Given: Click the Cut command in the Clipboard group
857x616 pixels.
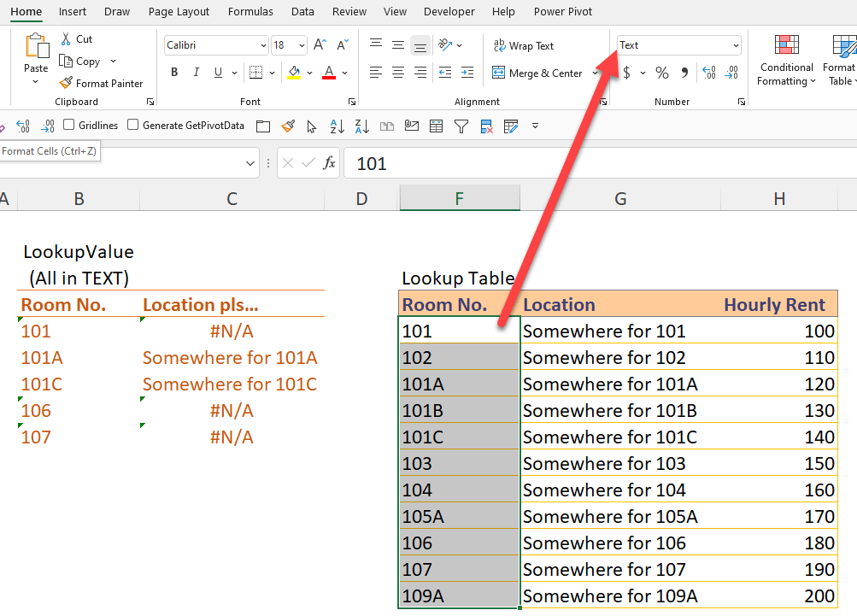Looking at the screenshot, I should (76, 38).
